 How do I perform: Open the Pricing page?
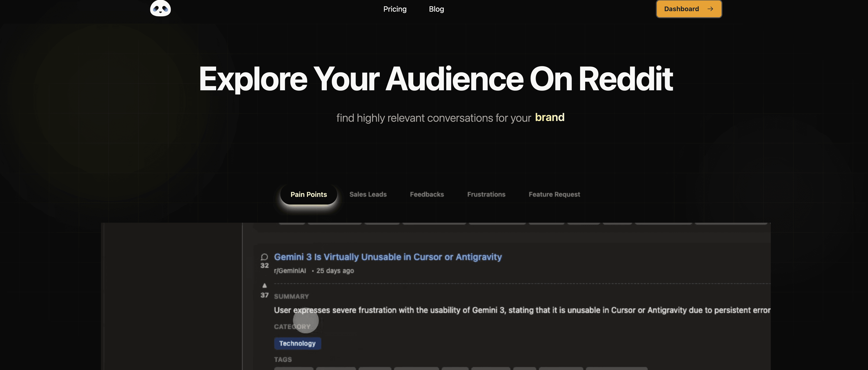click(x=395, y=9)
